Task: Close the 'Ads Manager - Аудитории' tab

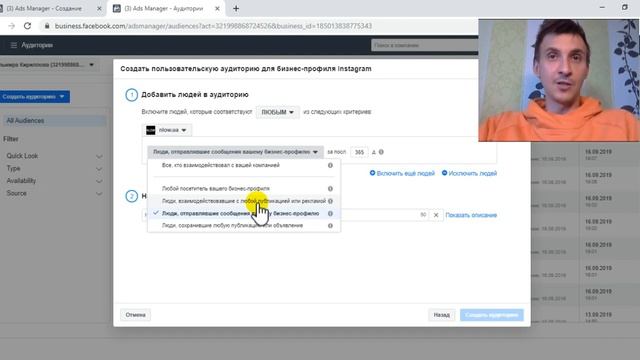Action: 217,8
